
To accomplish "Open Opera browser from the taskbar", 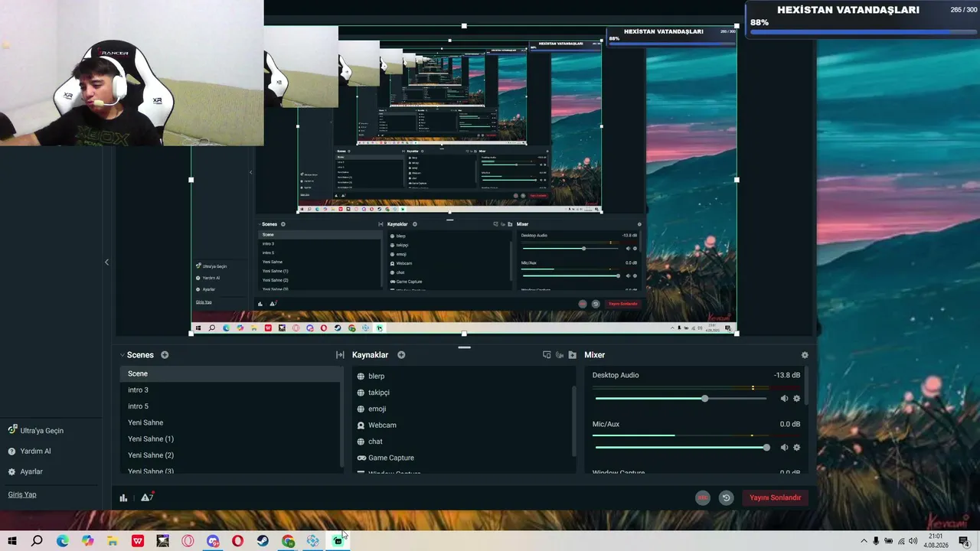I will [237, 541].
